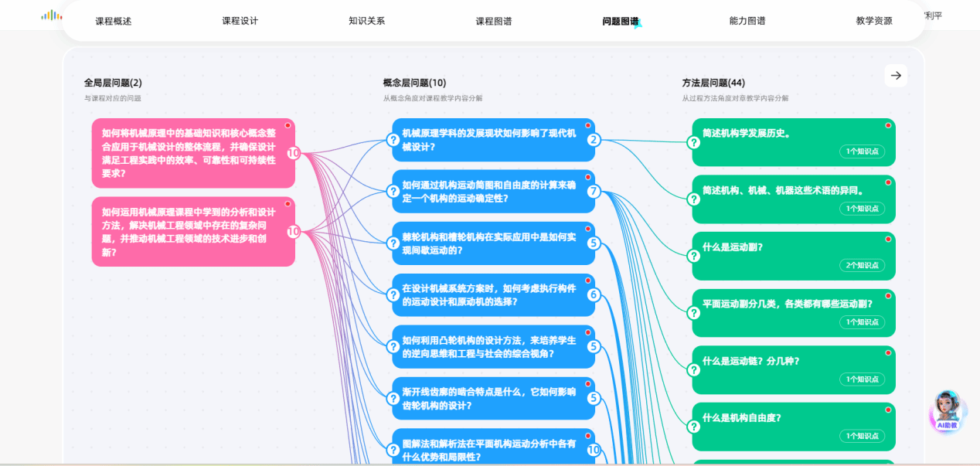Toggle red dot on 什么是运动链 card
The width and height of the screenshot is (980, 466).
[x=888, y=352]
